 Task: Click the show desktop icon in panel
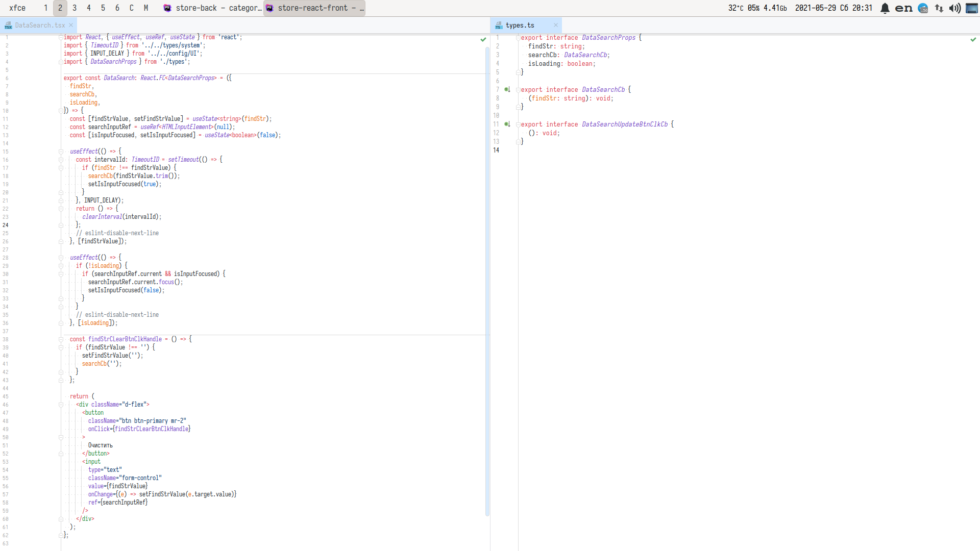pos(972,8)
